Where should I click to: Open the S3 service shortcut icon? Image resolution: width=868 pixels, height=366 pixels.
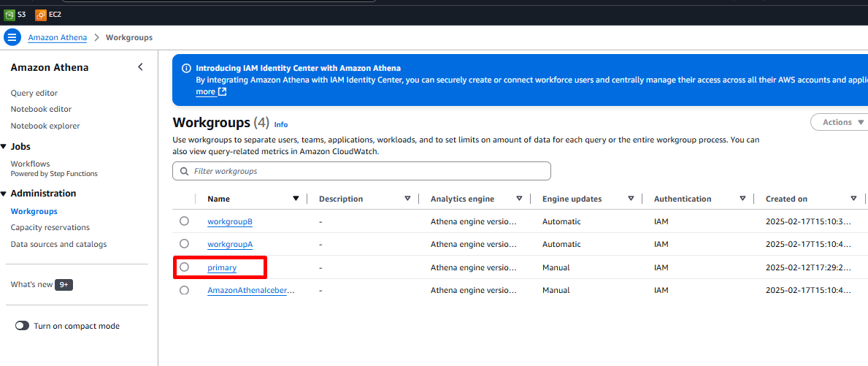pyautogui.click(x=9, y=15)
